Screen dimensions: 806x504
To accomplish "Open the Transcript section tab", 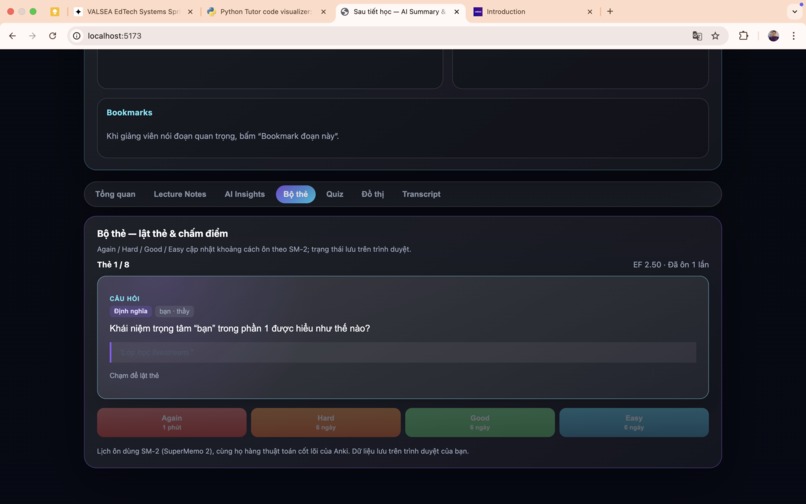I will pyautogui.click(x=421, y=194).
